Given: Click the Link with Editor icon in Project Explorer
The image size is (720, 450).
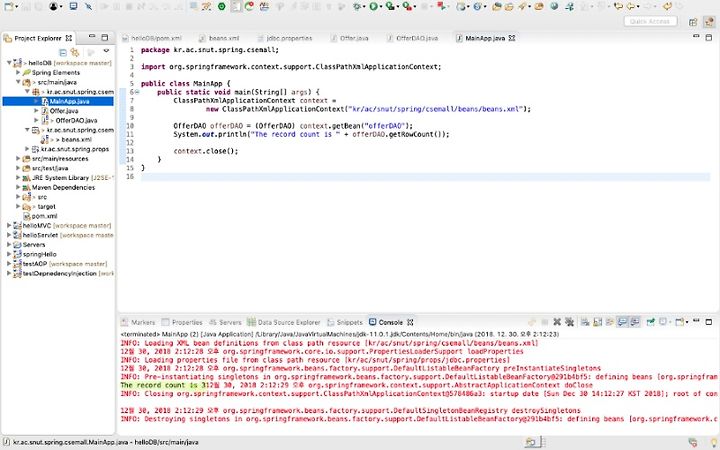Looking at the screenshot, I should click(74, 52).
